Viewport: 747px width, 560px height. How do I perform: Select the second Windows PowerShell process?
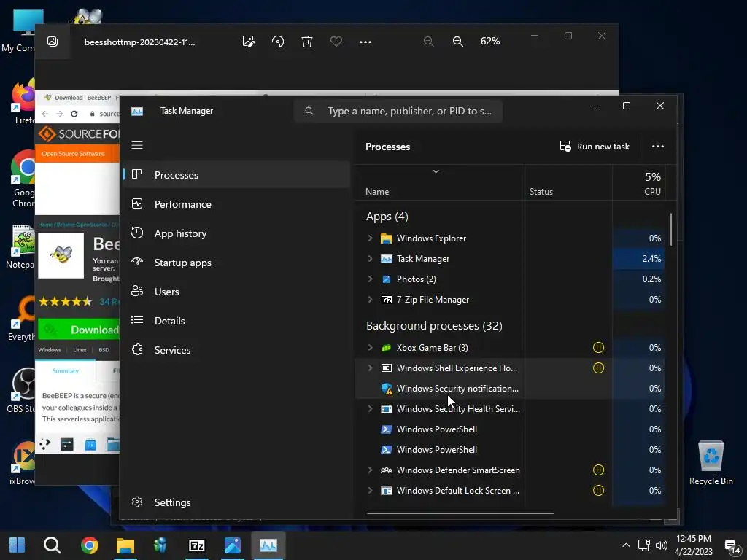click(510, 450)
